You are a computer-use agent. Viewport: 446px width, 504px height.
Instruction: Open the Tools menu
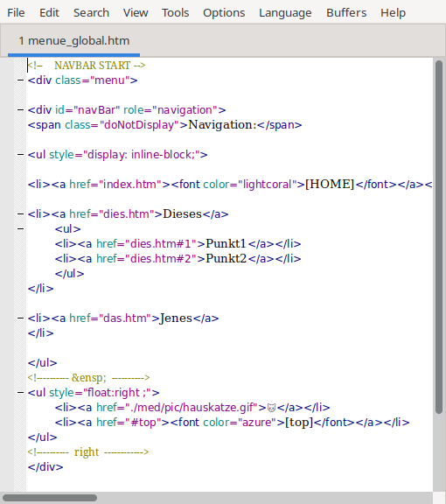click(x=176, y=13)
